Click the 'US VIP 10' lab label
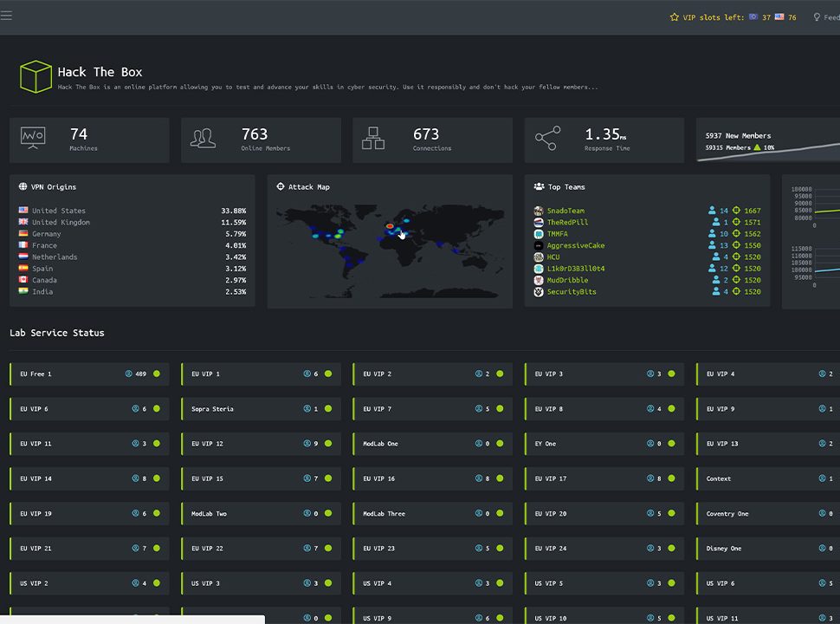Image resolution: width=840 pixels, height=624 pixels. [550, 618]
